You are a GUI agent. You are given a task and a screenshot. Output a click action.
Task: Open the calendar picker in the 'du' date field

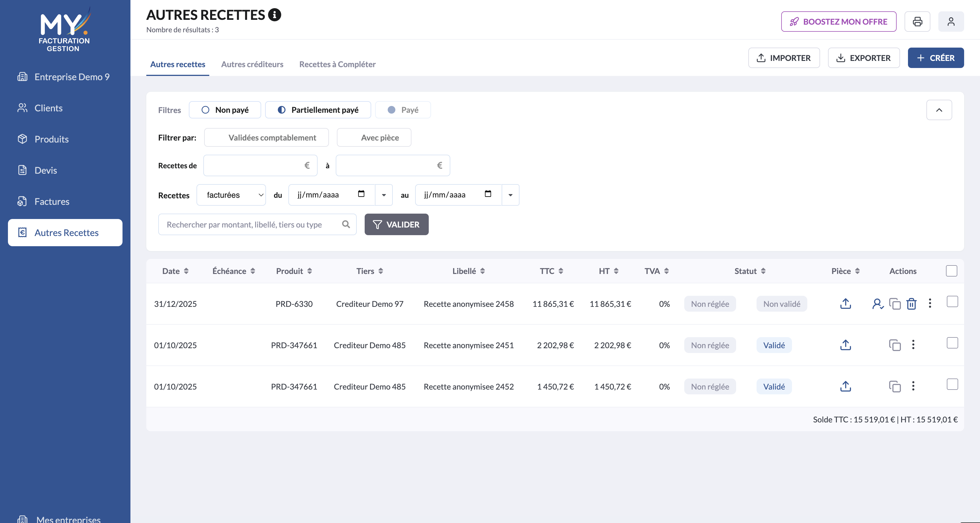[361, 194]
